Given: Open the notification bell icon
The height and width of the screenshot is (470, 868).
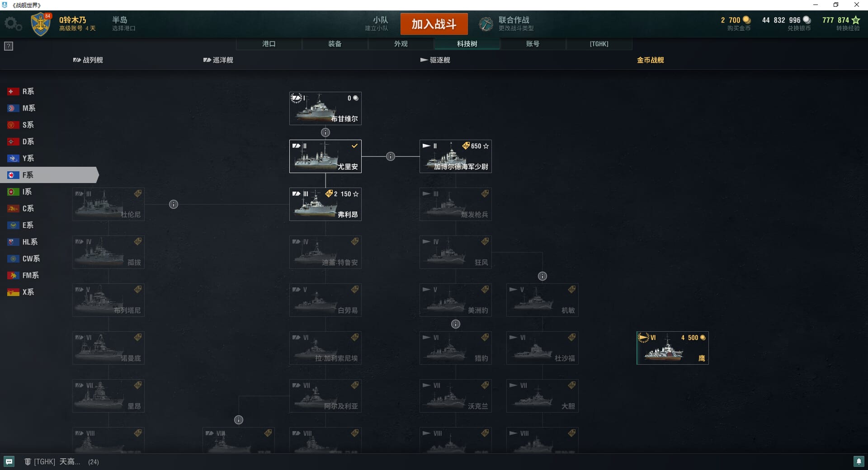Looking at the screenshot, I should [859, 461].
